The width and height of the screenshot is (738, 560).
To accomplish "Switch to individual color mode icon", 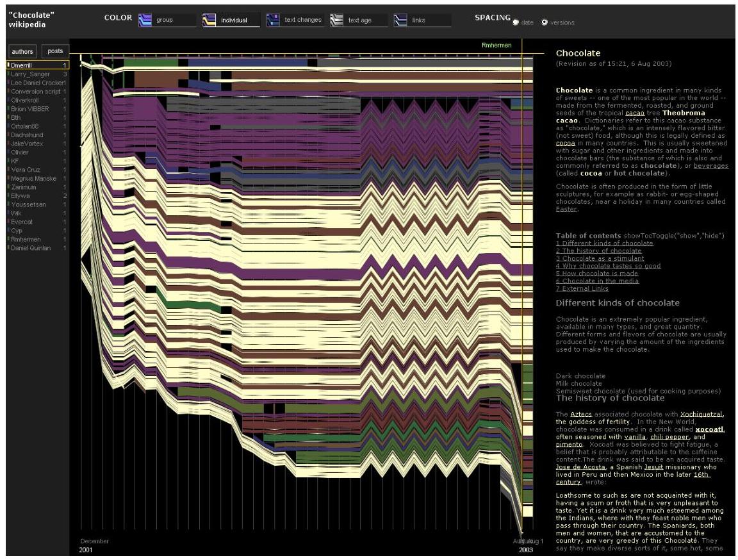I will click(x=209, y=20).
